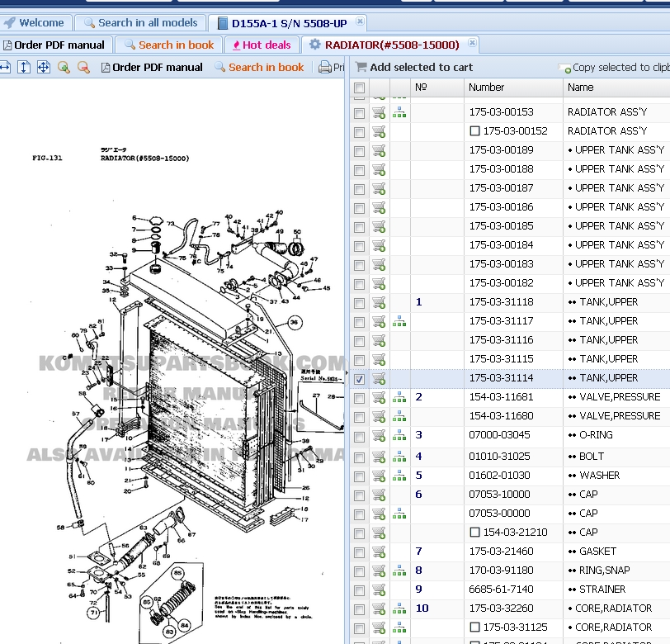Screen dimensions: 670x644
Task: Check row 175-03-00153 RADIATOR ASS'Y
Action: (x=360, y=113)
